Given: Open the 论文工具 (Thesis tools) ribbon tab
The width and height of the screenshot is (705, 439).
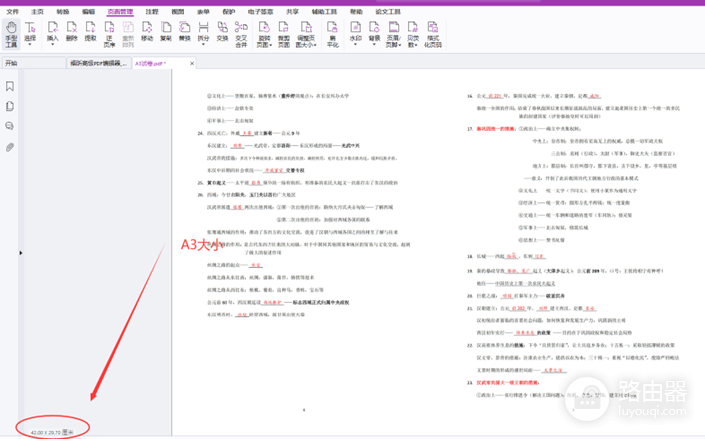Looking at the screenshot, I should click(x=388, y=11).
